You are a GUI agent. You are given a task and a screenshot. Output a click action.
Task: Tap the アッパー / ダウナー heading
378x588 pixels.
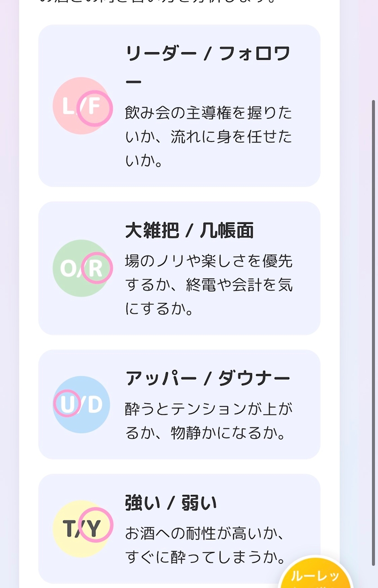pos(207,379)
